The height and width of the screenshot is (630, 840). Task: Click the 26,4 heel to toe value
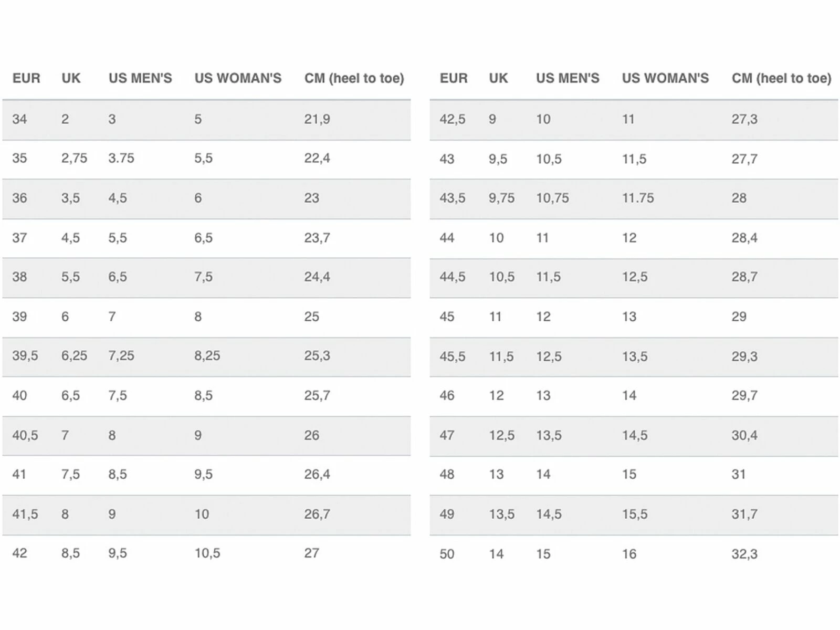(x=317, y=474)
